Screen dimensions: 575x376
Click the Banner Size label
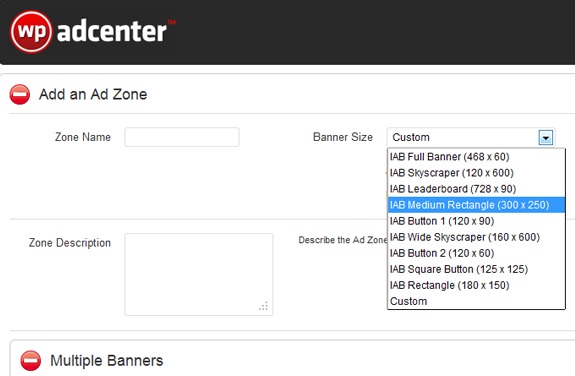pos(343,137)
